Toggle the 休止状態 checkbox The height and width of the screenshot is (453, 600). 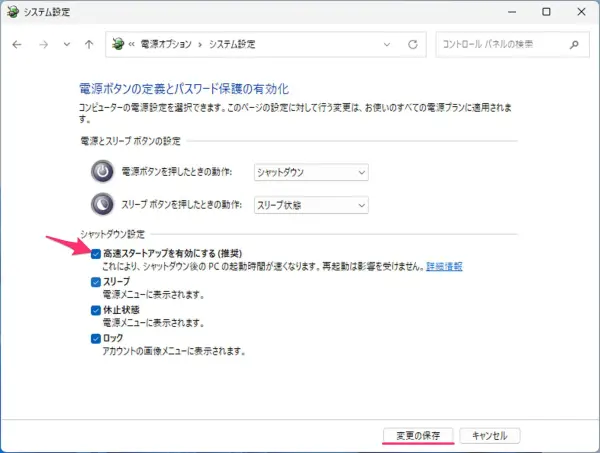tap(95, 310)
